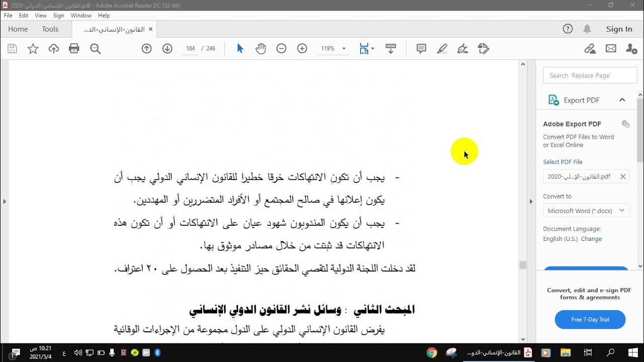The width and height of the screenshot is (644, 362).
Task: Print the document using the printer icon
Action: (x=74, y=49)
